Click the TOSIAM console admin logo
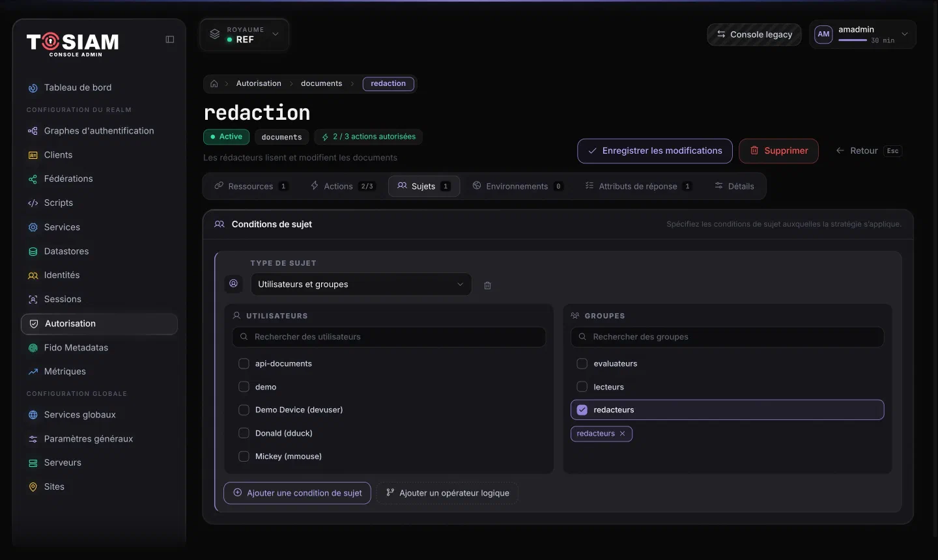This screenshot has height=560, width=938. (73, 44)
